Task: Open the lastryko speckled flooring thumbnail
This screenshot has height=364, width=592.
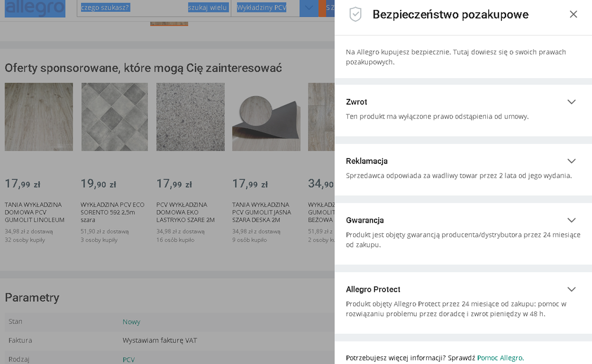Action: point(190,117)
